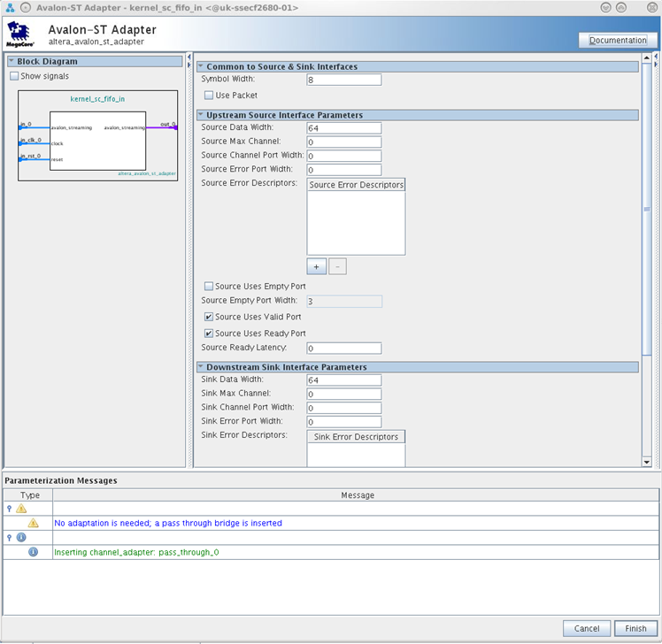Screen dimensions: 662x644
Task: Click the parameters panel vertical scrollbar thumb
Action: (646, 209)
